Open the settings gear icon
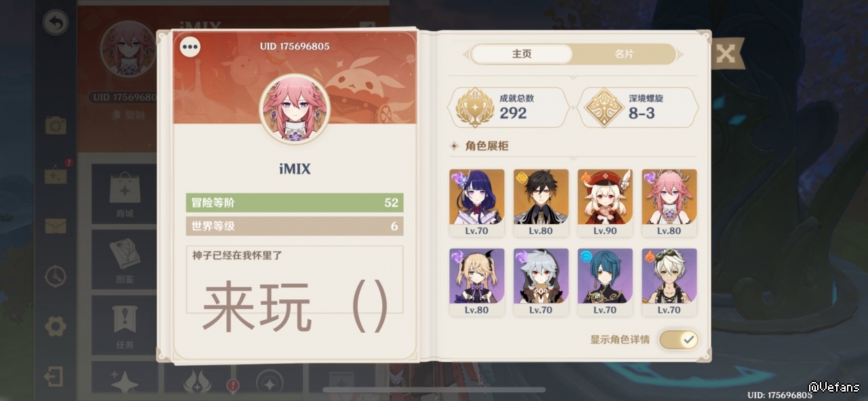The image size is (868, 401). 56,327
